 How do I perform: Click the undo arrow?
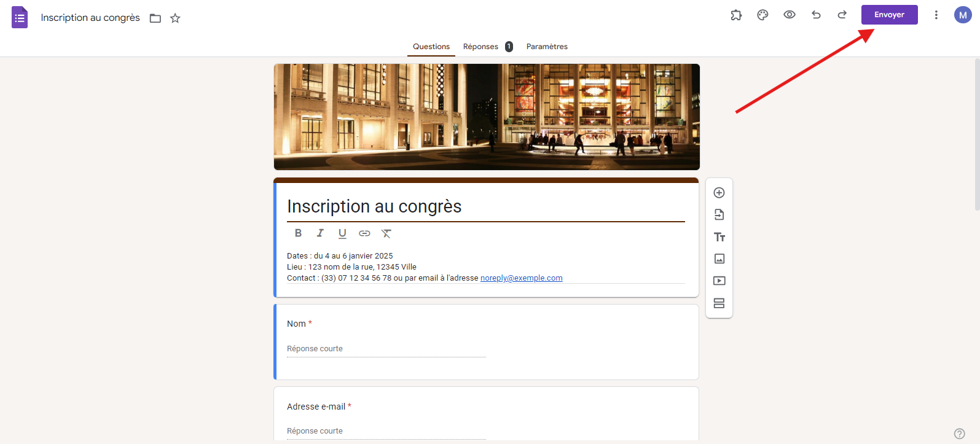[816, 15]
